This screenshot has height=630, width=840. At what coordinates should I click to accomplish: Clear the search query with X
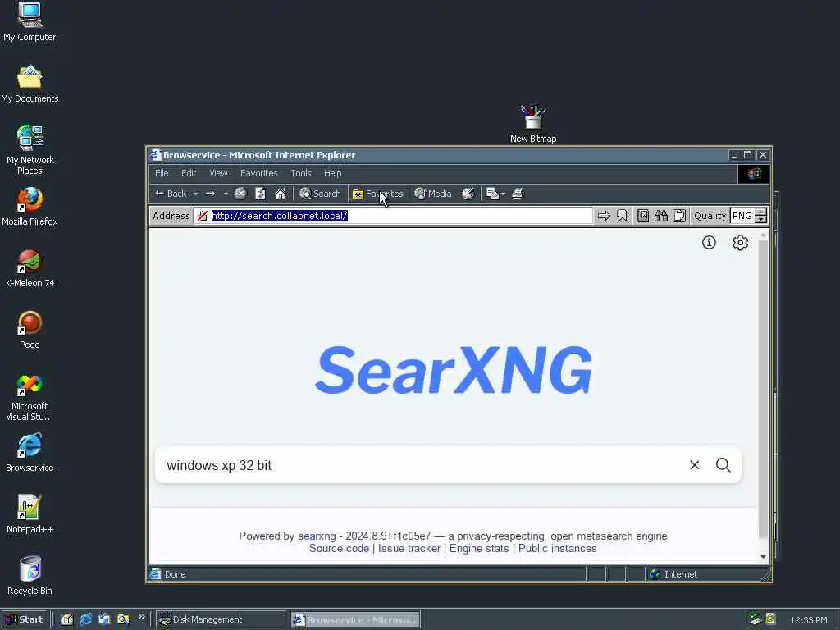(x=694, y=465)
